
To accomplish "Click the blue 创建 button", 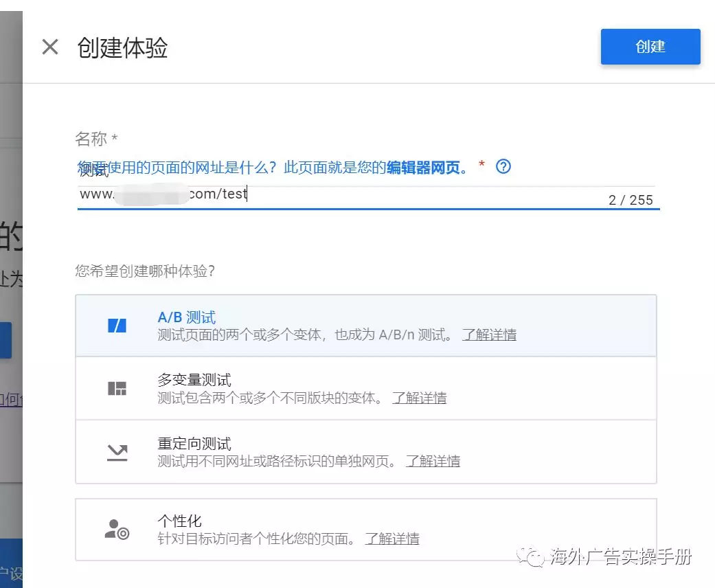I will (x=650, y=47).
